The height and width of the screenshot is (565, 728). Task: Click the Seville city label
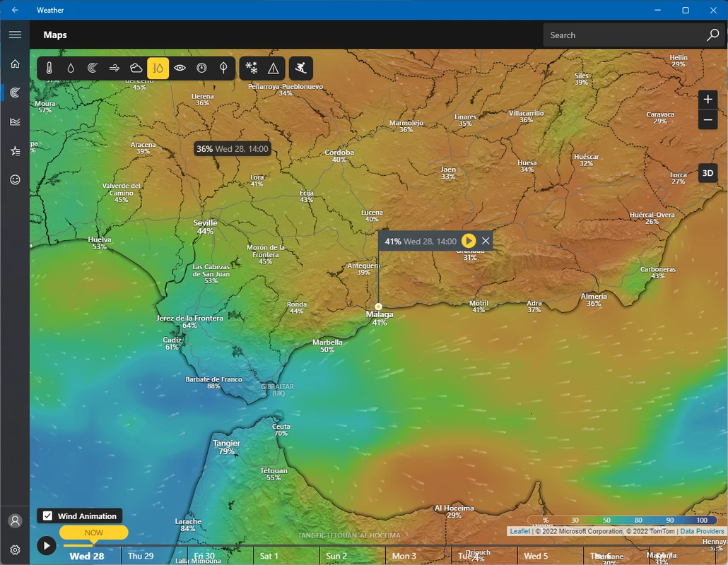[x=205, y=227]
